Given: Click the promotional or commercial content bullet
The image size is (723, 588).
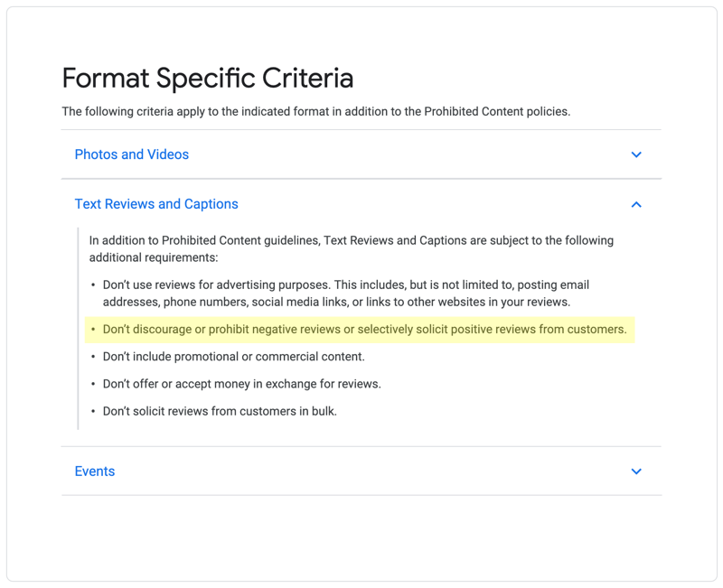Looking at the screenshot, I should 234,356.
